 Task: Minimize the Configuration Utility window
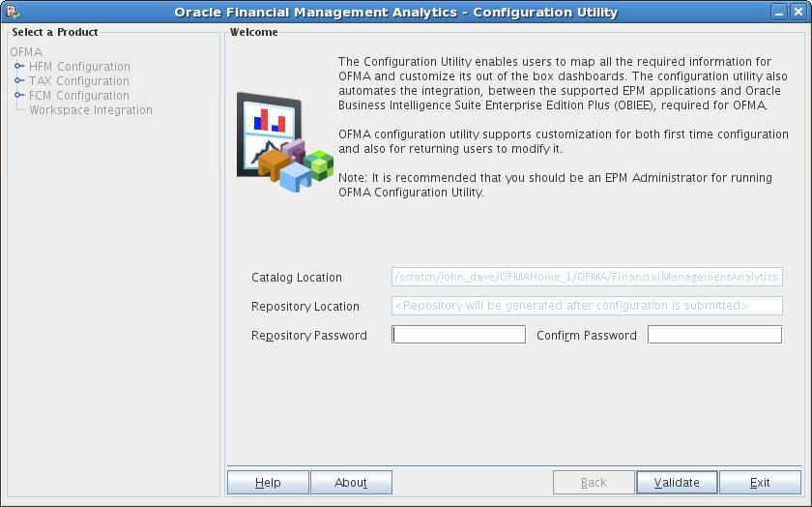pos(778,12)
